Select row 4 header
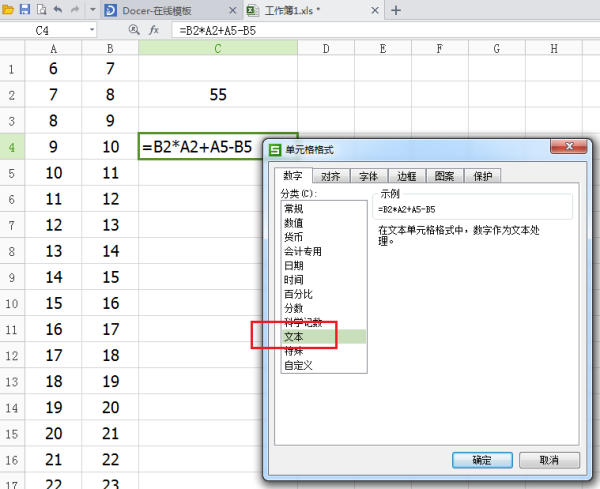Image resolution: width=600 pixels, height=489 pixels. click(12, 147)
